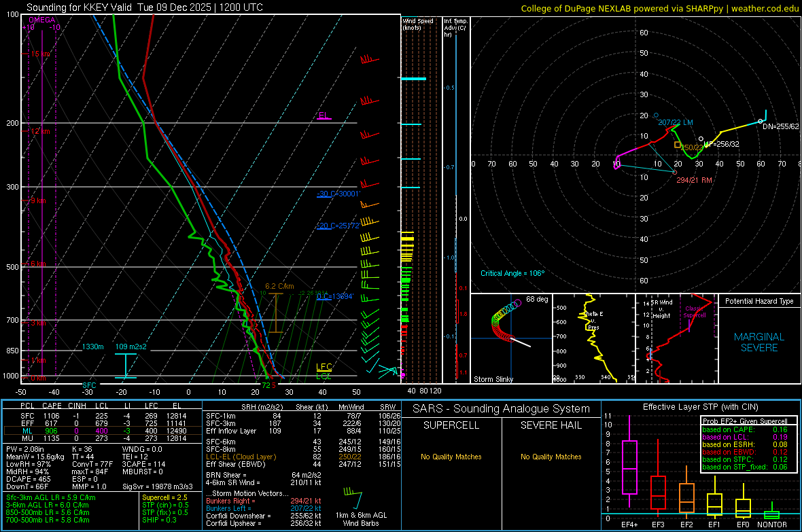This screenshot has width=802, height=532.
Task: Click the yellow 'Supercell = 2.5' value
Action: click(x=164, y=498)
